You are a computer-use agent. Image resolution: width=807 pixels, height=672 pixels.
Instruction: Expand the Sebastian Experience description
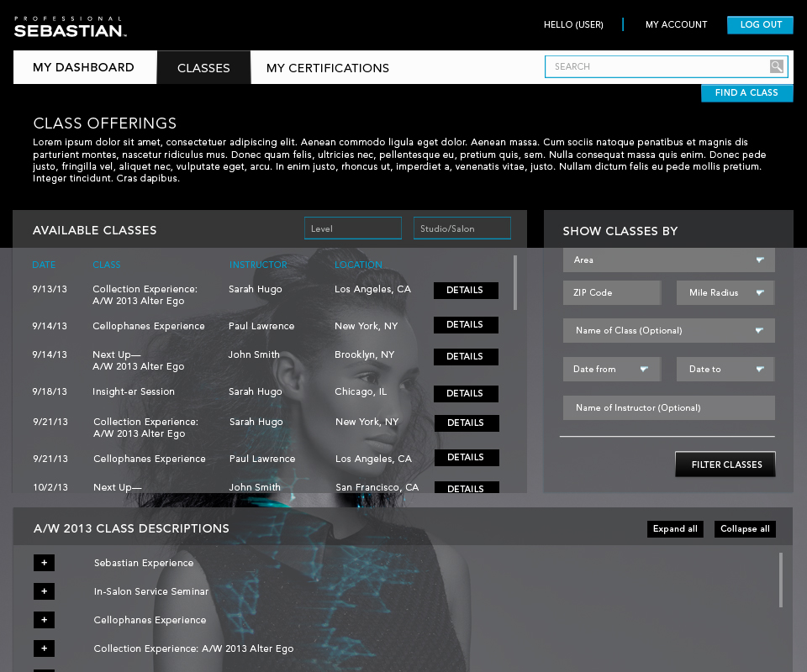[44, 563]
